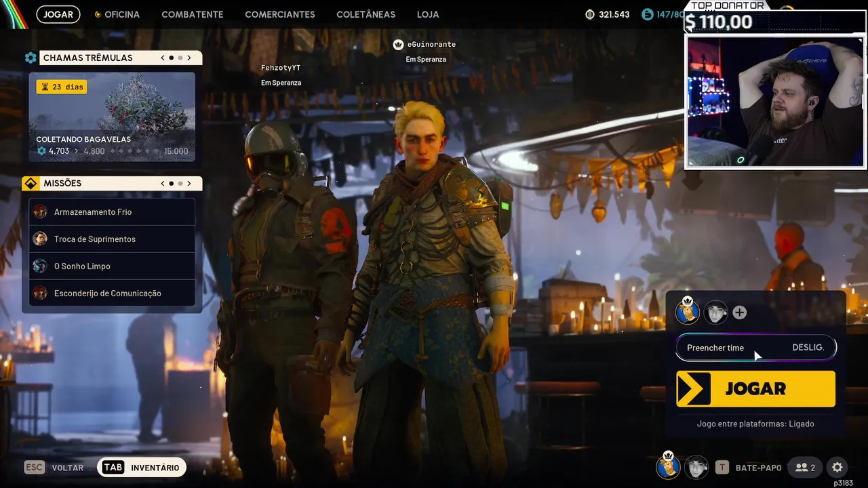Click VOLTAR to go back
Screen dimensions: 868x488
pyautogui.click(x=54, y=468)
